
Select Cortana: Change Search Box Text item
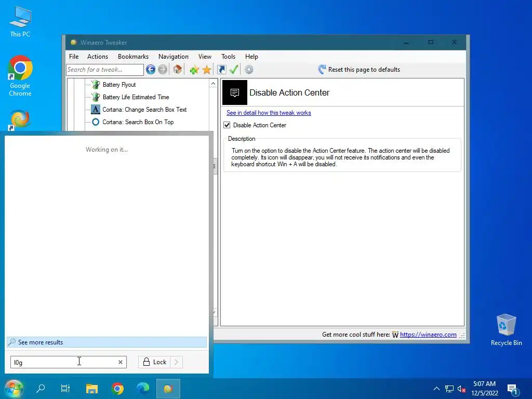click(x=144, y=110)
